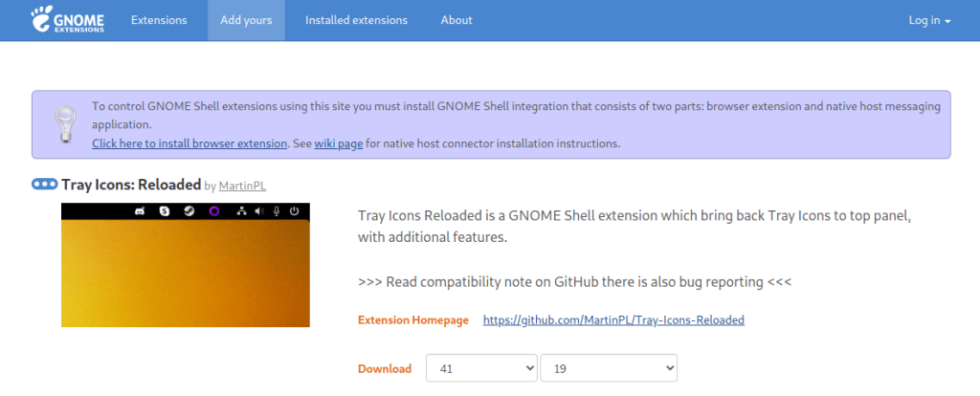Click the volume speaker icon in the screenshot

[259, 211]
